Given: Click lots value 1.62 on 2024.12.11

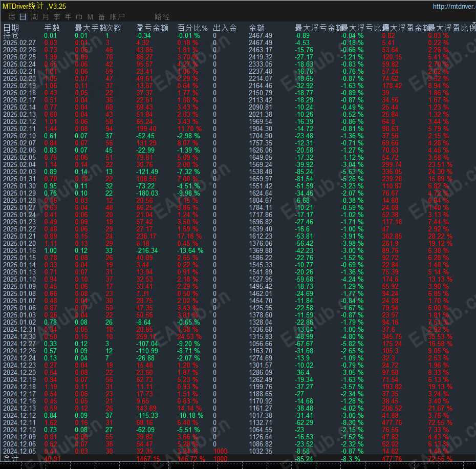Looking at the screenshot, I should [50, 422].
